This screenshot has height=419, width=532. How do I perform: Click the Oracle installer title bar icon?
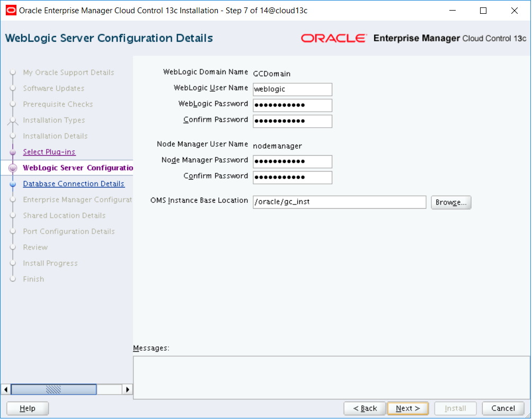[x=11, y=11]
